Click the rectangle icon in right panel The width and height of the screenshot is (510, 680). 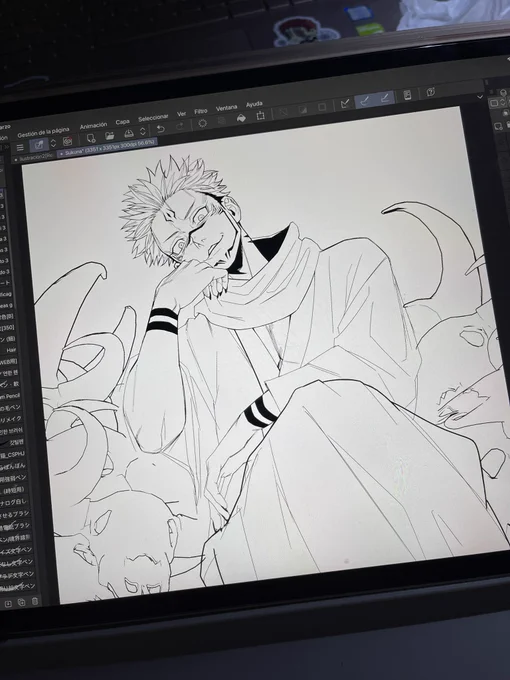494,103
